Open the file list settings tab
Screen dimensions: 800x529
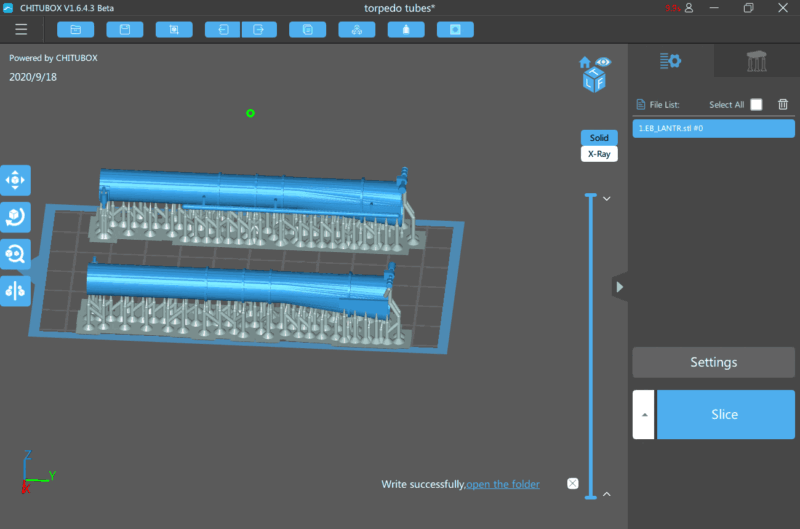pos(670,61)
